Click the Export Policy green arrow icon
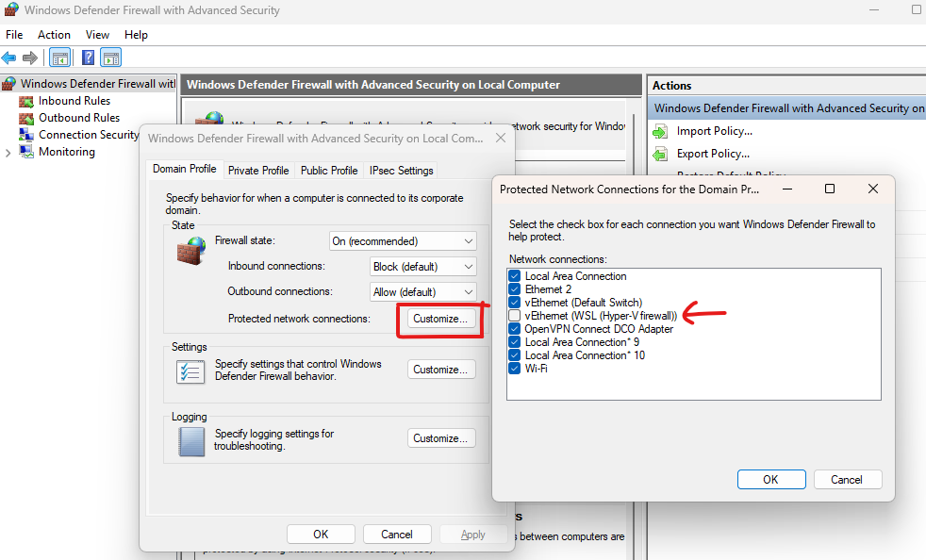 660,154
